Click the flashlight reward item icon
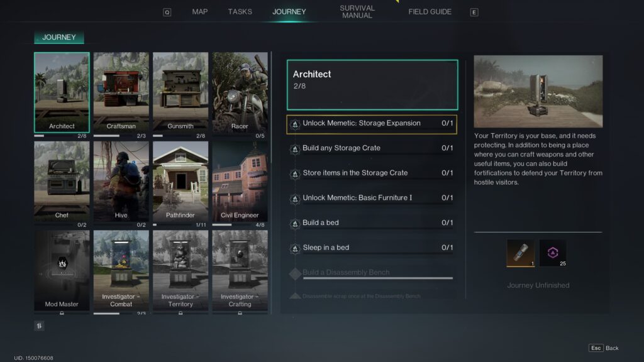 [x=520, y=253]
